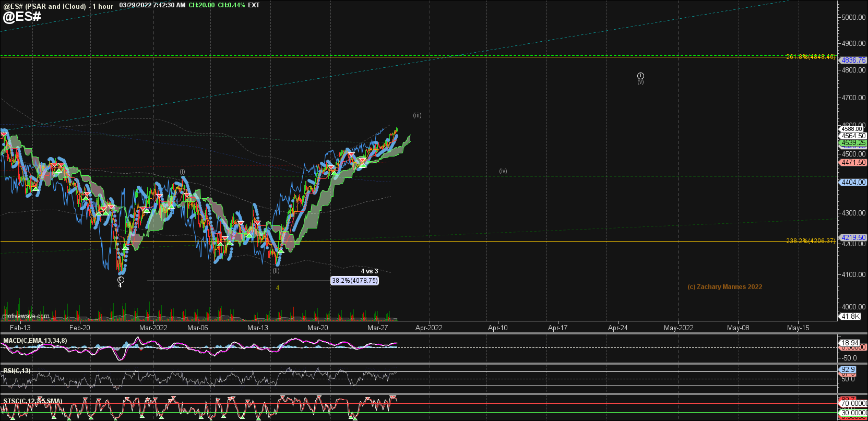Click the large @ES# symbol title

point(22,17)
